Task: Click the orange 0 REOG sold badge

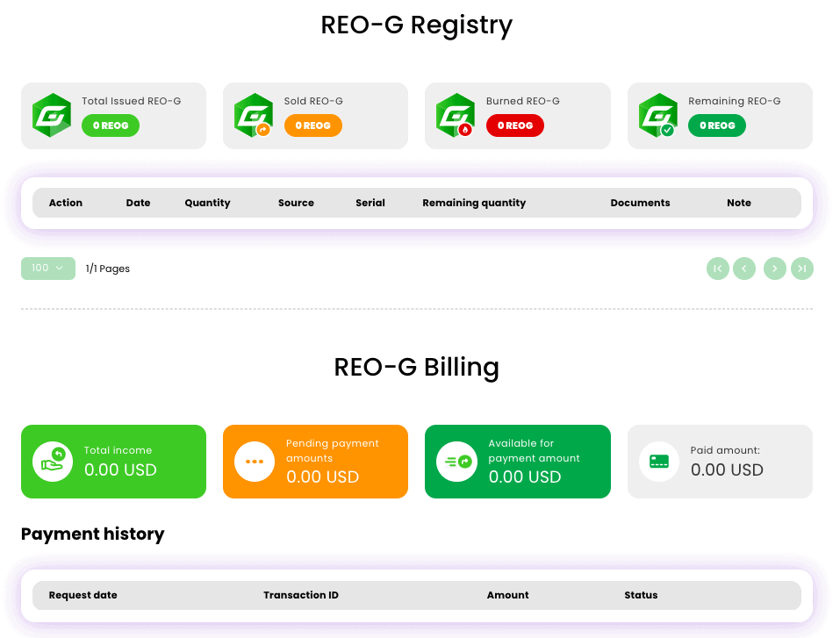Action: pyautogui.click(x=313, y=125)
